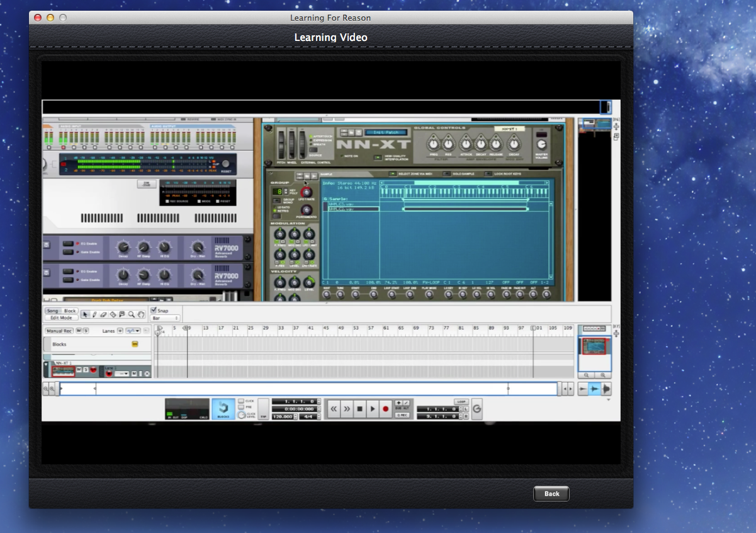Enable the Pre-count checkbox
The width and height of the screenshot is (756, 533).
point(241,407)
